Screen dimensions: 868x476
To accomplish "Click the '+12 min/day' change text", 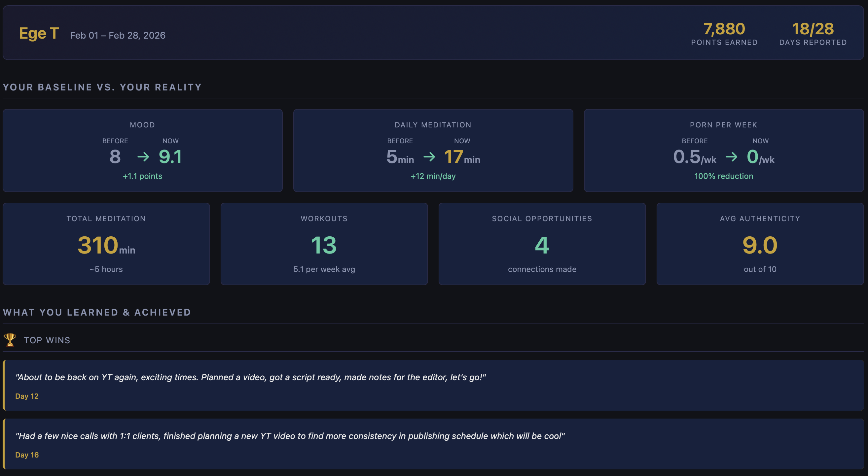I will click(433, 176).
